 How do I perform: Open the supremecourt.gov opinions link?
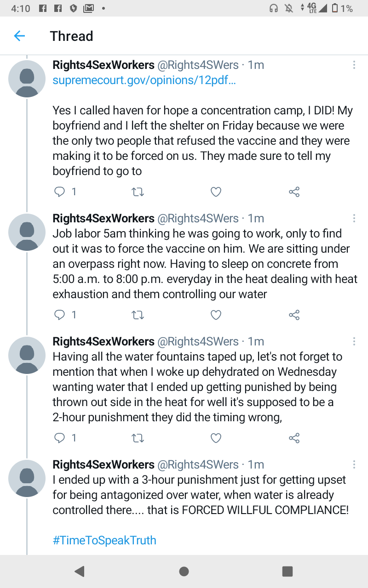coord(144,80)
